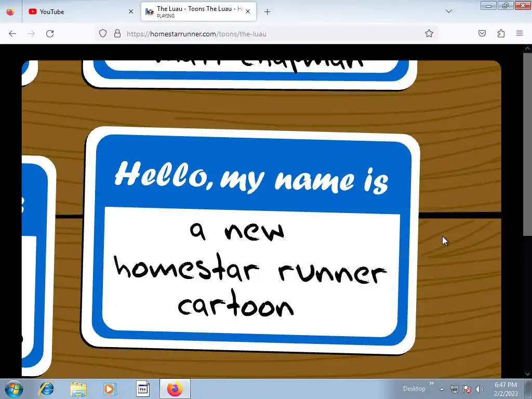Open the network status tray icon
The image size is (532, 399).
(x=454, y=389)
